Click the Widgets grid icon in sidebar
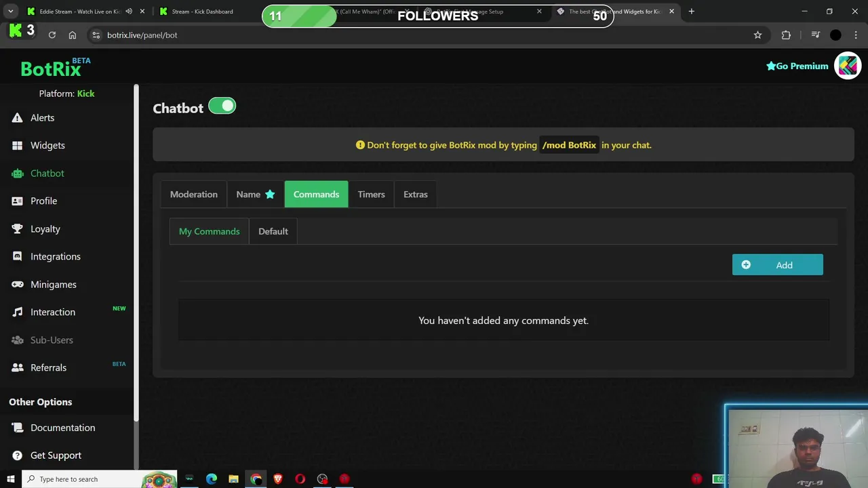The height and width of the screenshot is (488, 868). pyautogui.click(x=17, y=146)
